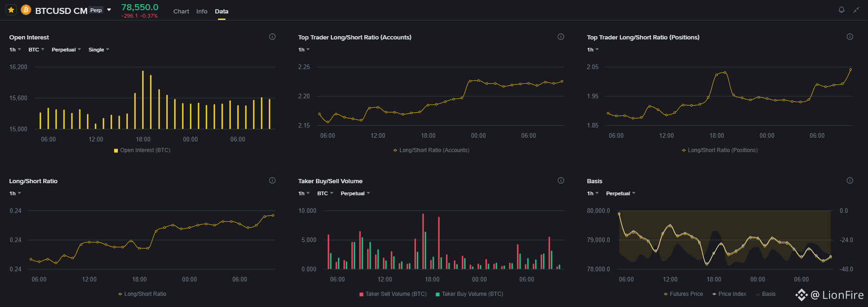Open info icon for Top Trader Ratio (Accounts)
The height and width of the screenshot is (307, 868).
point(561,37)
